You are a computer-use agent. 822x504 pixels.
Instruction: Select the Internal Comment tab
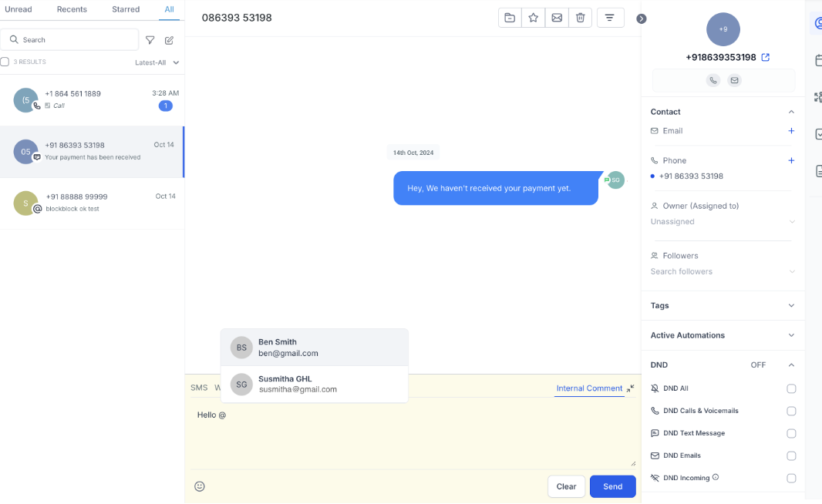[589, 388]
